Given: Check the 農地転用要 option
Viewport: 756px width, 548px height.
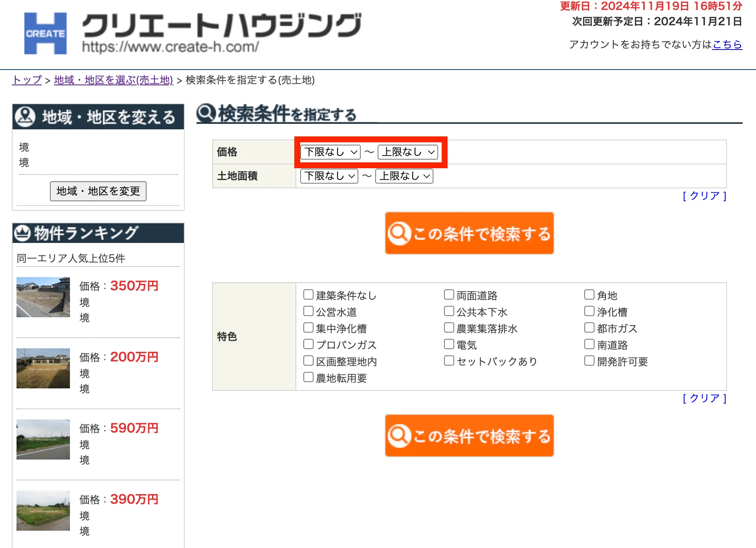Looking at the screenshot, I should (x=308, y=377).
